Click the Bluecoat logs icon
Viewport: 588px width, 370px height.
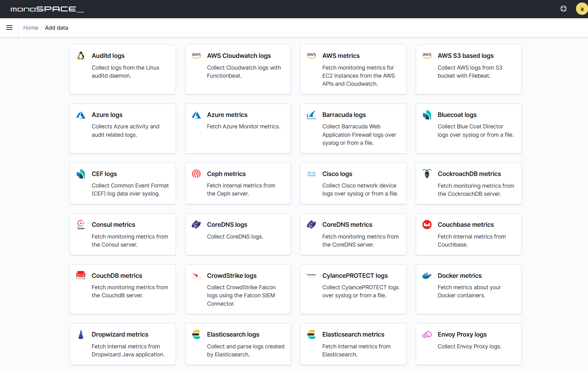pyautogui.click(x=427, y=115)
